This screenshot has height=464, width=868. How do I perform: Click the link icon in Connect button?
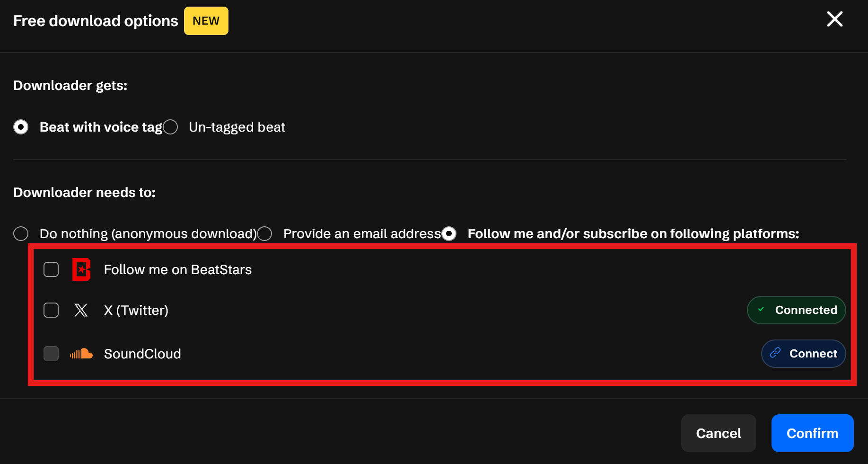tap(775, 353)
